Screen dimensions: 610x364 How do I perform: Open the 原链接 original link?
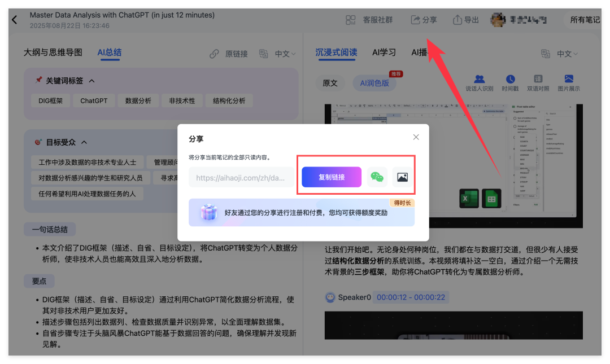(x=229, y=54)
